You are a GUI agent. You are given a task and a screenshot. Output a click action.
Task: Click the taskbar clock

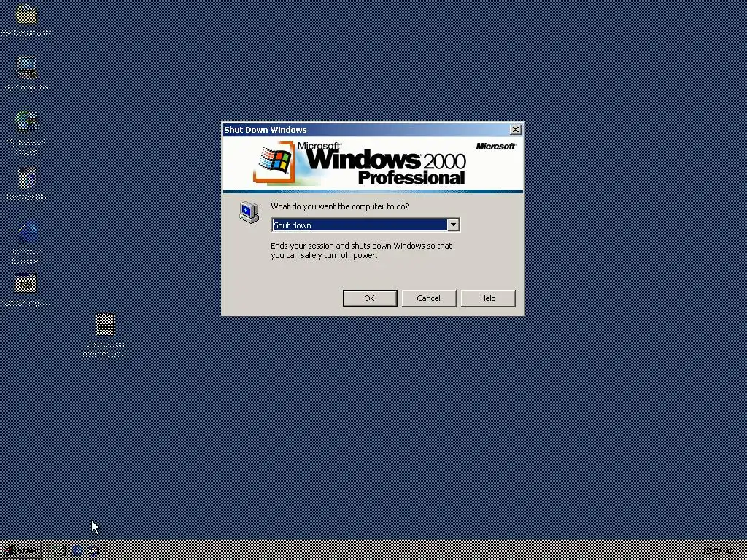[719, 551]
